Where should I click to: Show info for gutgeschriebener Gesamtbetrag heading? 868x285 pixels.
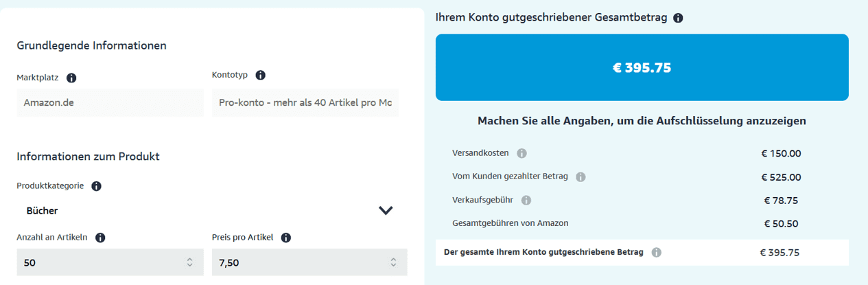coord(678,18)
